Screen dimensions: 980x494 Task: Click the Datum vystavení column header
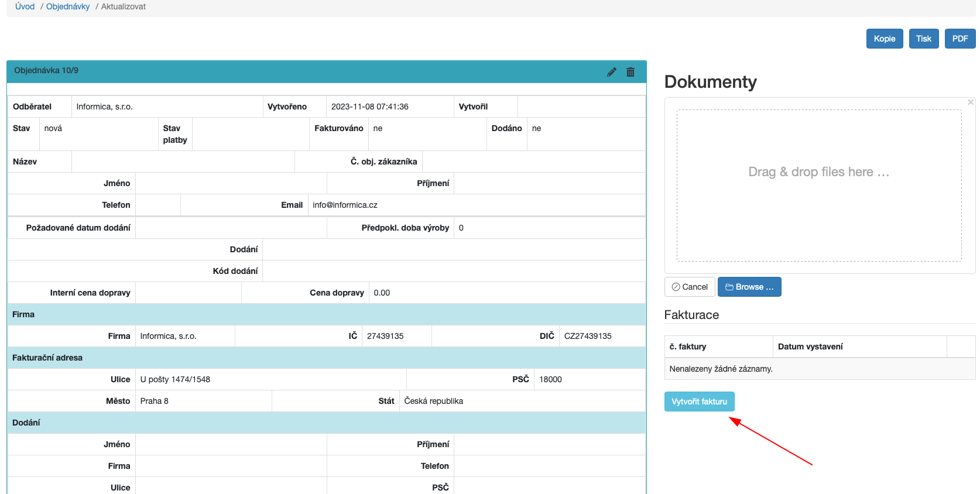[810, 347]
